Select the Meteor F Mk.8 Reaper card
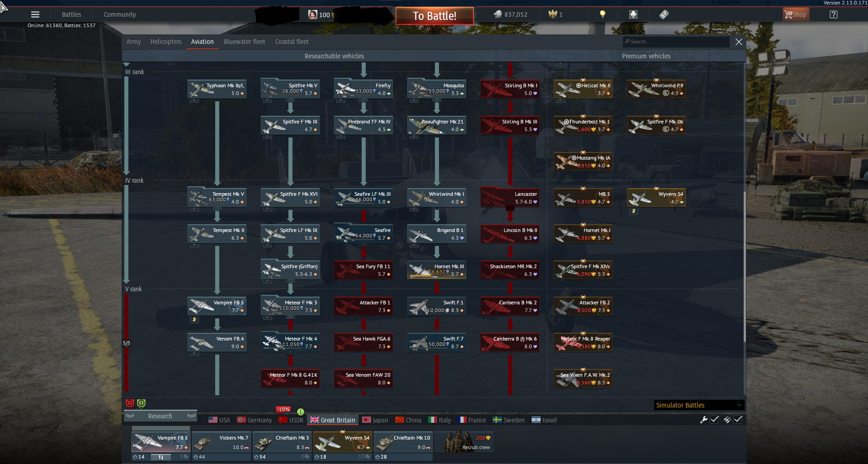 583,342
